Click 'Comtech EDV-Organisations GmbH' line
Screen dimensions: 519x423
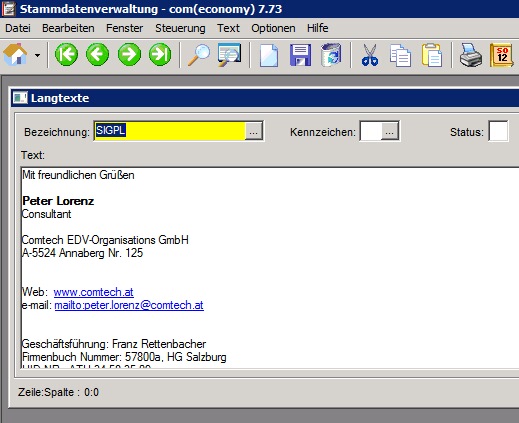coord(105,240)
